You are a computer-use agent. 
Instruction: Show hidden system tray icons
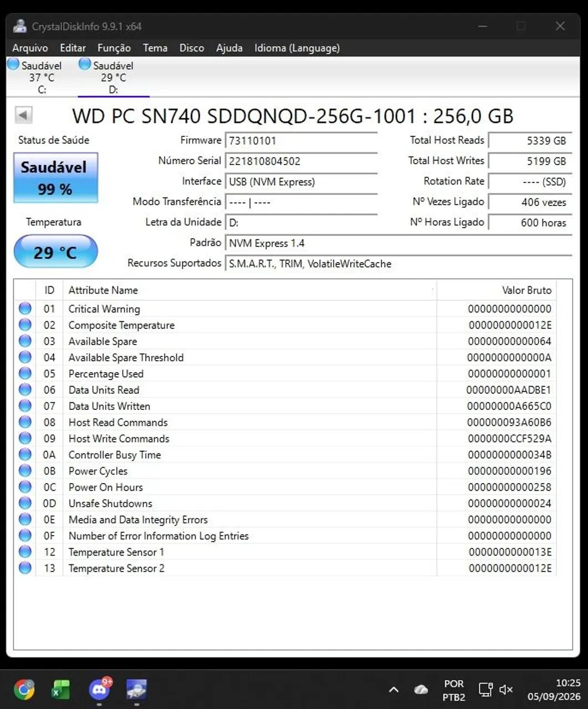pyautogui.click(x=393, y=690)
